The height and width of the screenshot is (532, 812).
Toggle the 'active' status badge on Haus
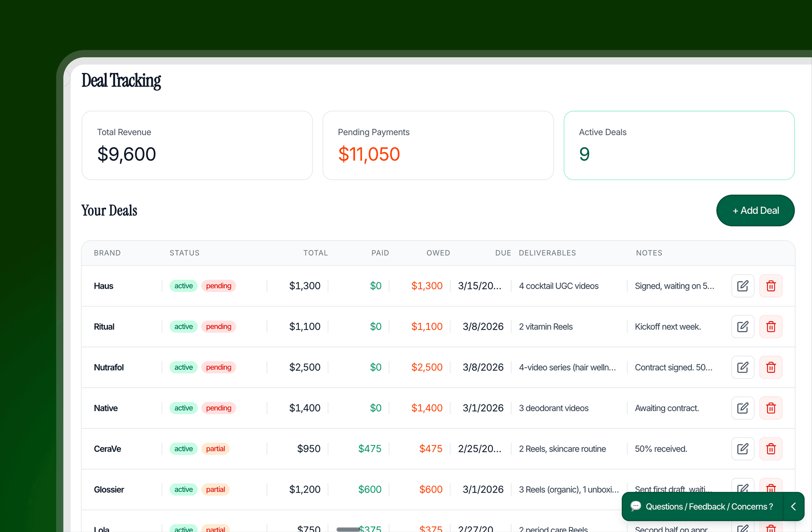pos(183,286)
